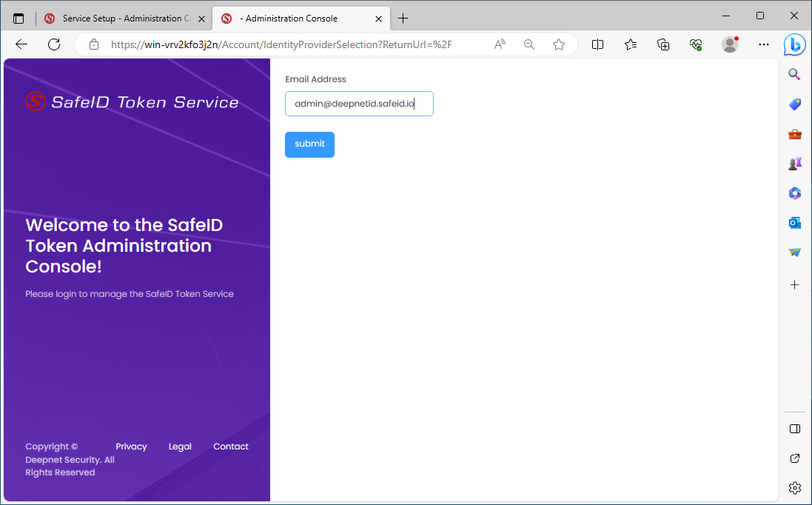The image size is (812, 505).
Task: Open the Shopping tag sidebar icon
Action: (x=794, y=104)
